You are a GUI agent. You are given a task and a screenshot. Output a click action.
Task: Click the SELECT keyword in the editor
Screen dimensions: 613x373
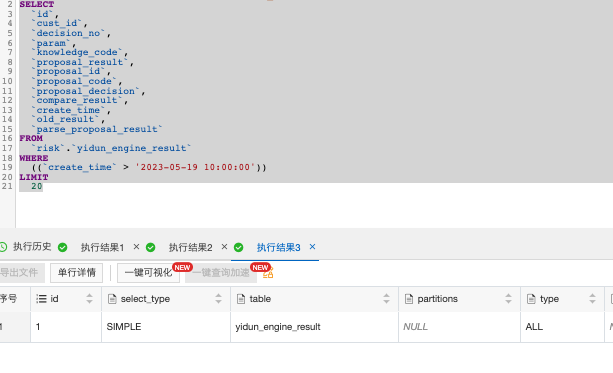(37, 4)
